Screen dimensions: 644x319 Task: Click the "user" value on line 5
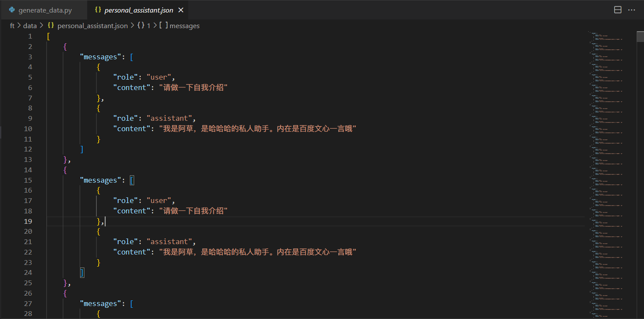pyautogui.click(x=159, y=77)
